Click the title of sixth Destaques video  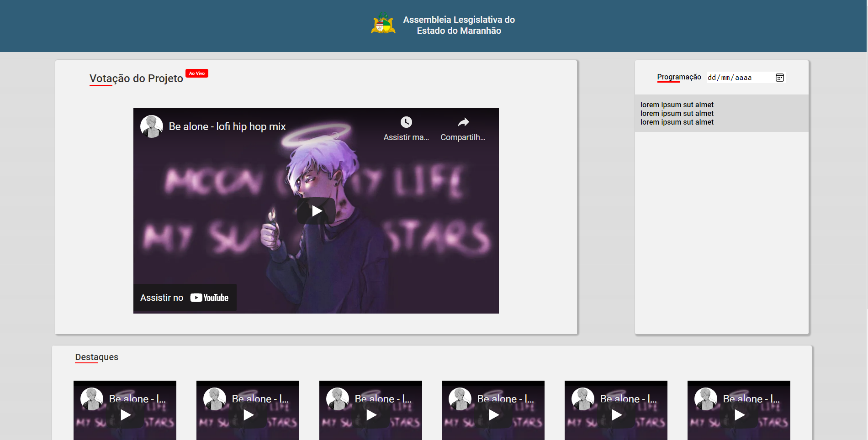point(752,399)
